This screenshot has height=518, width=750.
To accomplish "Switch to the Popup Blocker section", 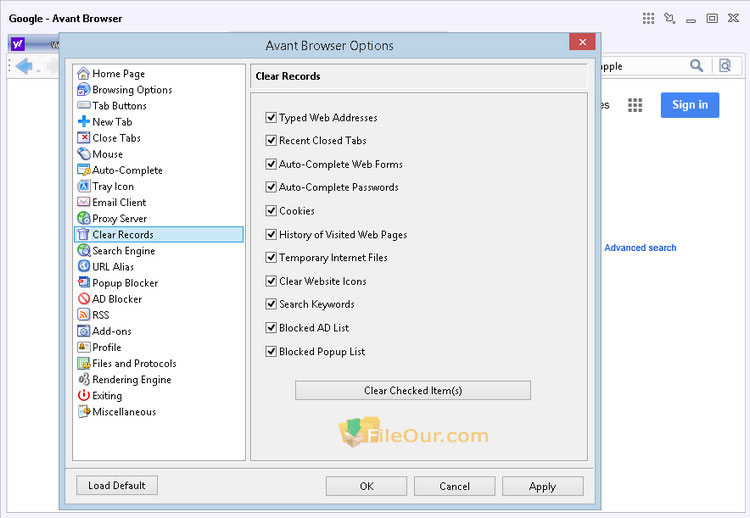I will [125, 283].
